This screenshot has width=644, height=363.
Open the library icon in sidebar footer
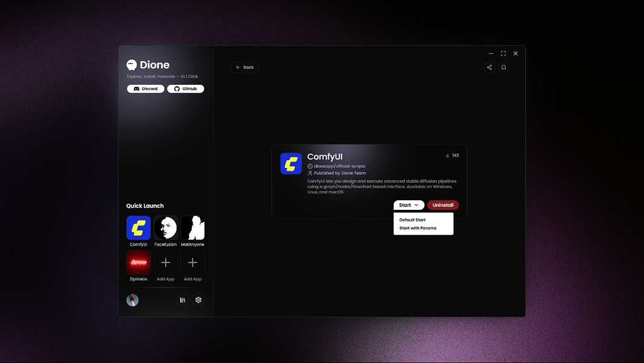tap(183, 300)
